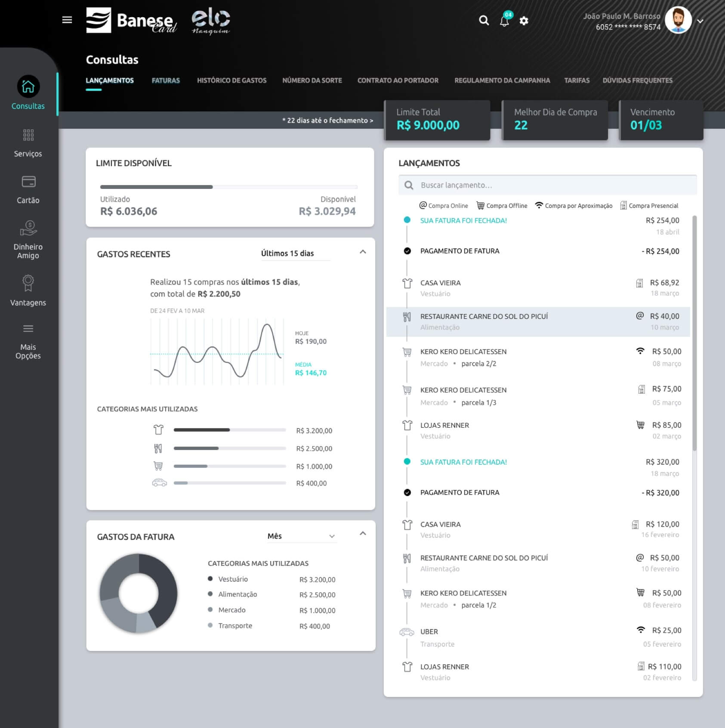Open the settings gear icon
Image resolution: width=725 pixels, height=728 pixels.
524,21
